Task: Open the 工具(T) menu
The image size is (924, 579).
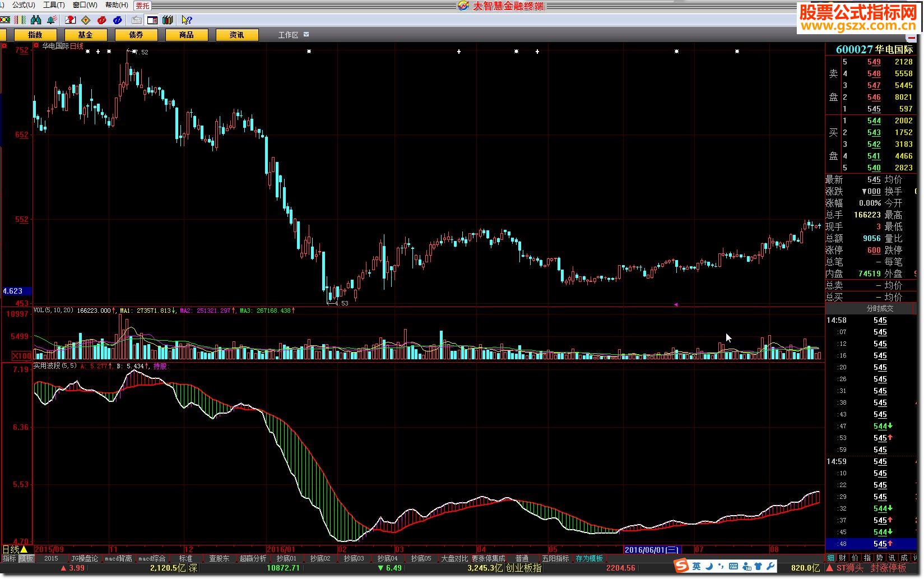Action: (54, 5)
